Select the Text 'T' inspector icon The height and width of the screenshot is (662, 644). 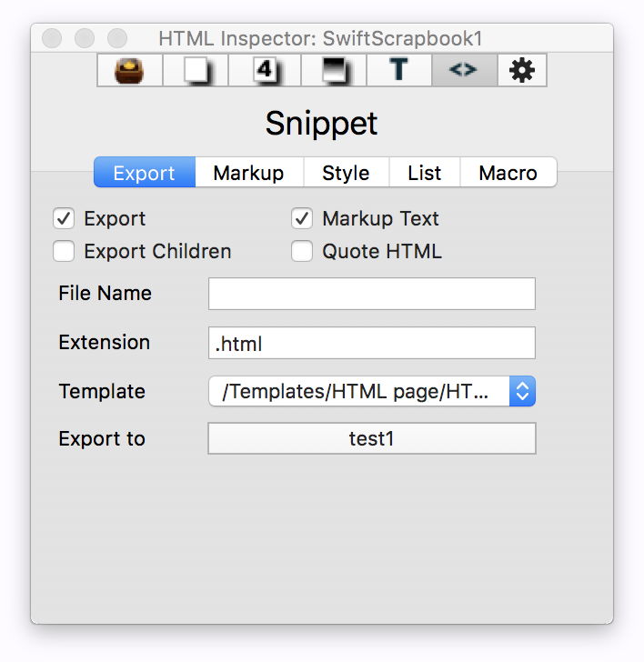[399, 70]
